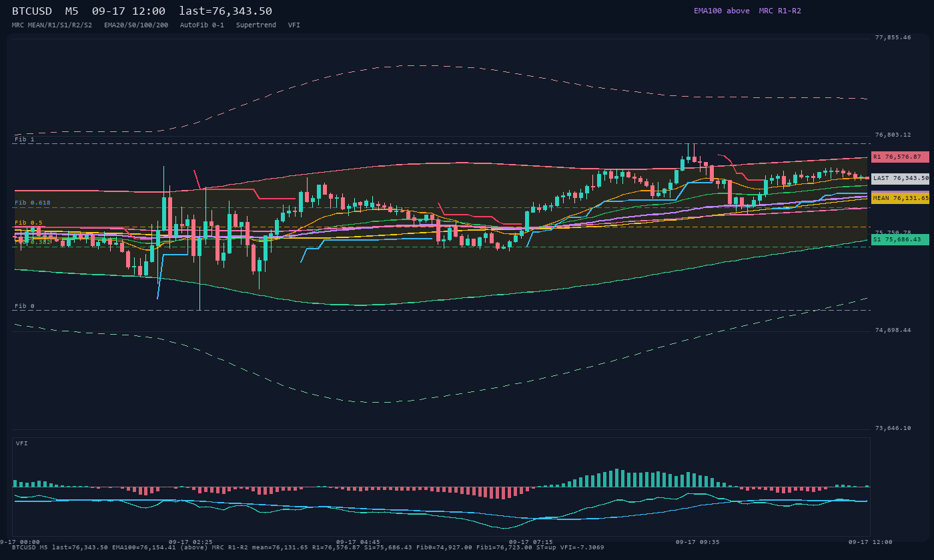Click the 09-17 04:45 time axis label

358,542
